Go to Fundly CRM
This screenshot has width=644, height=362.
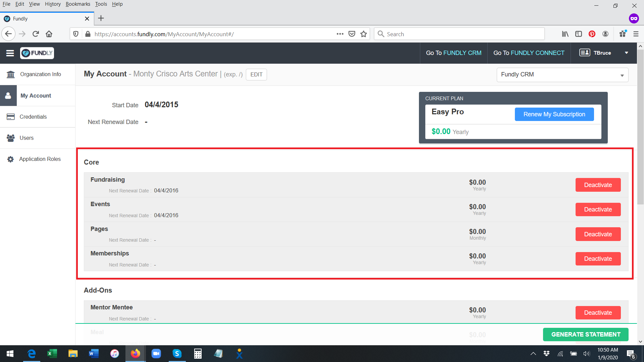453,53
